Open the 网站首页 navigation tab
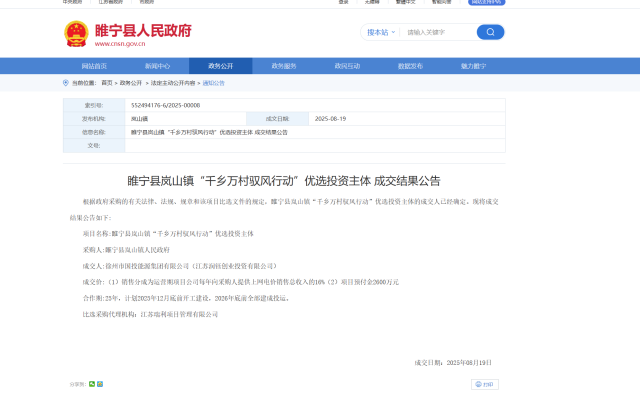This screenshot has width=640, height=395. (x=94, y=66)
